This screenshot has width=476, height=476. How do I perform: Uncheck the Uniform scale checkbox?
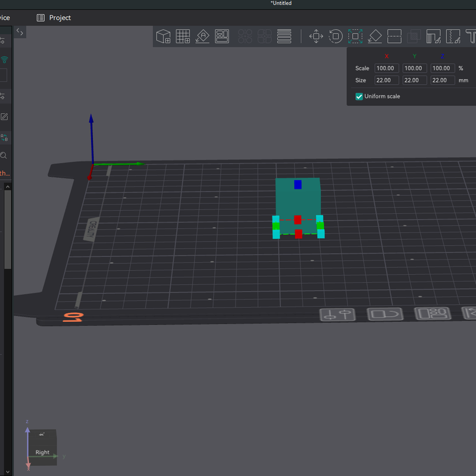[359, 96]
